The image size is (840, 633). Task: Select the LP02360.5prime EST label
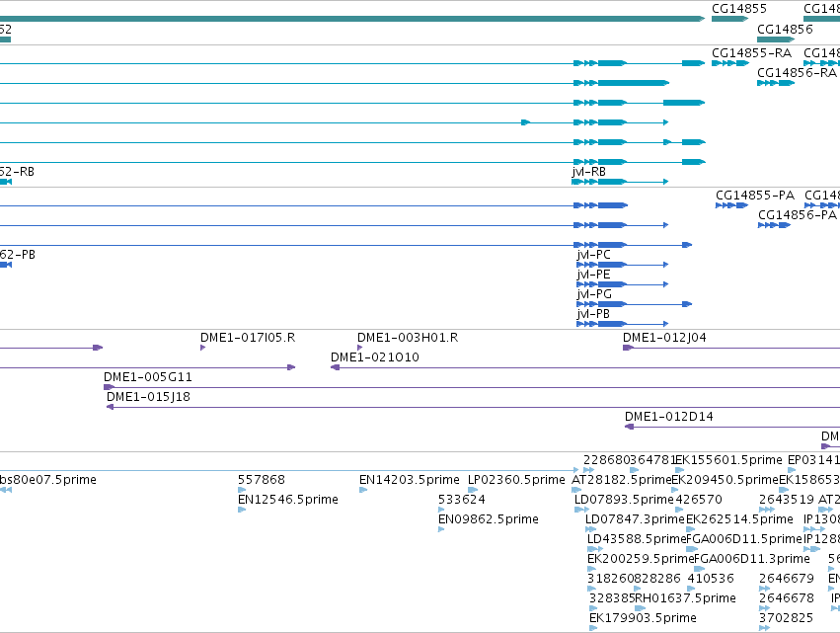click(516, 480)
